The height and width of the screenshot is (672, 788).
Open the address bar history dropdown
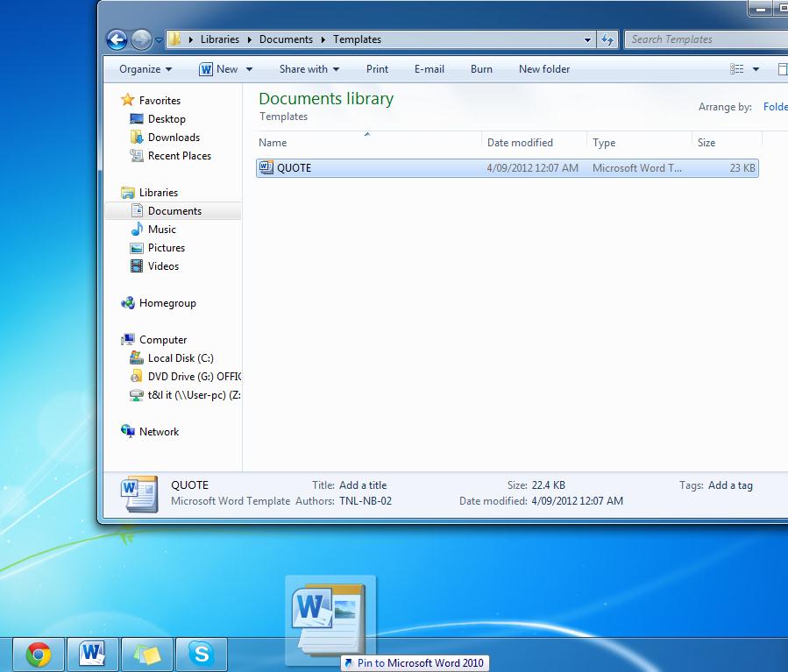pos(587,39)
